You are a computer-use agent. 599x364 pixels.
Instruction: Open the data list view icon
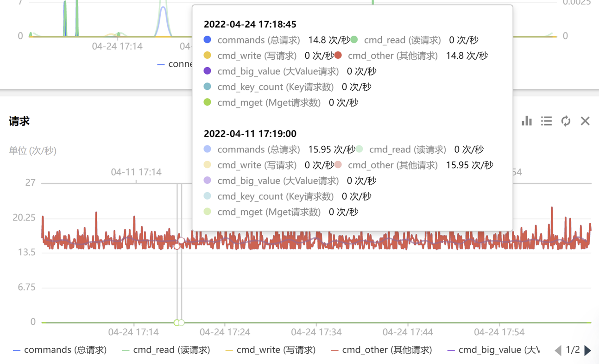click(546, 121)
